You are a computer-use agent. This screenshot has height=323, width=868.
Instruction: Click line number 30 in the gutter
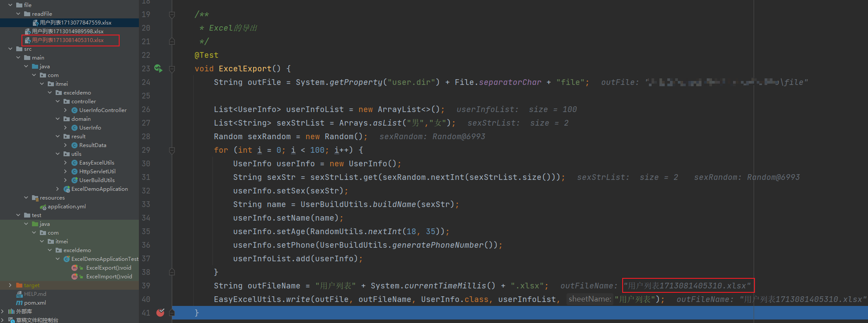pos(146,164)
